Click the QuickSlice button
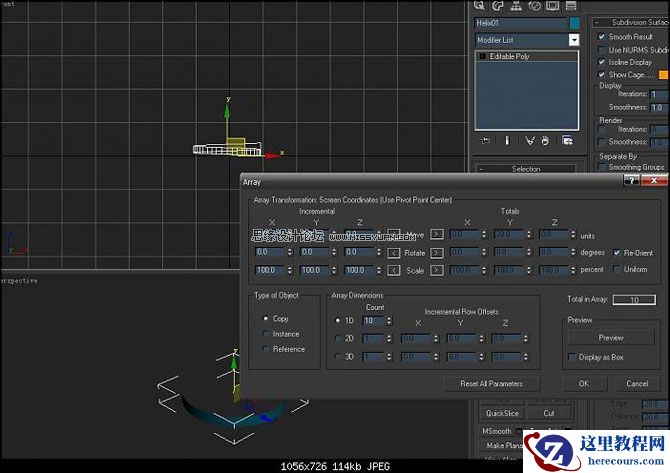Screen dimensions: 670x473 click(502, 413)
